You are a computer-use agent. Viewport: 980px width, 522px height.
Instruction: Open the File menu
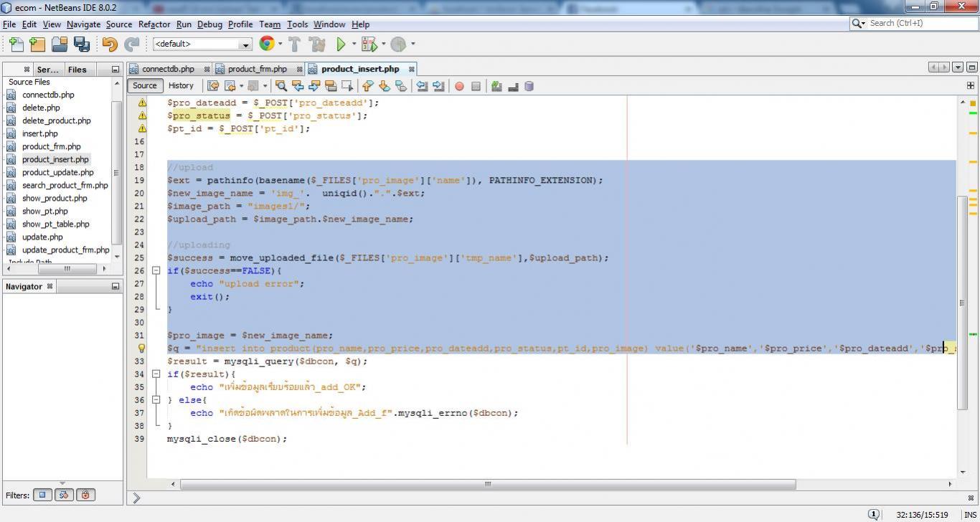point(9,24)
